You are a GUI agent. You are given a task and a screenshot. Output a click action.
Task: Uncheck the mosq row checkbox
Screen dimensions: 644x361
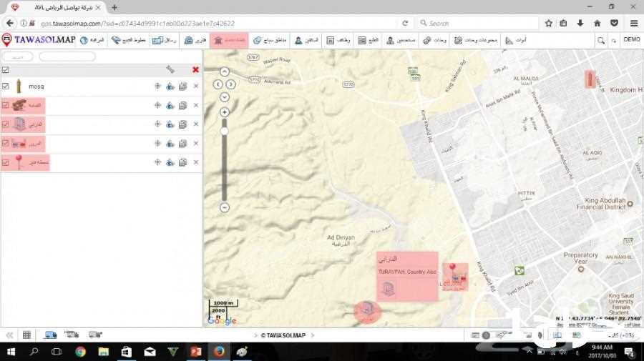pyautogui.click(x=5, y=86)
